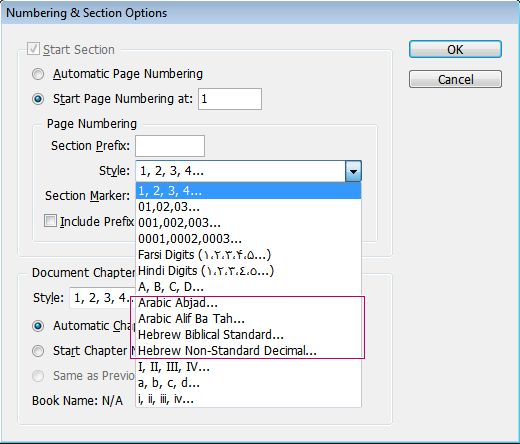Select Start Chapter Numbering radio
Viewport: 520px width, 444px height.
pos(38,351)
